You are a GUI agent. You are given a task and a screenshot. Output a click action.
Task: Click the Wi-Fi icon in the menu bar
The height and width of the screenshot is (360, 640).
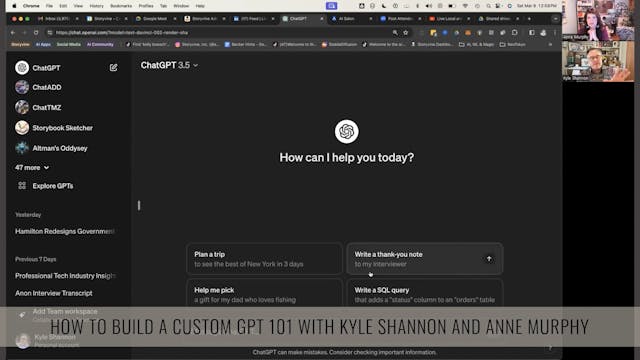pos(465,6)
